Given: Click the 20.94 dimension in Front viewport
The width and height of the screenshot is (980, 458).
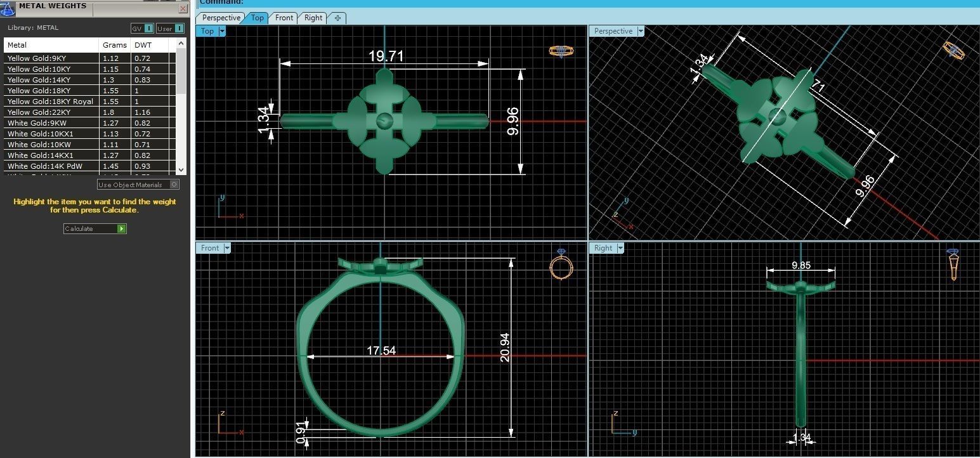Looking at the screenshot, I should (505, 348).
